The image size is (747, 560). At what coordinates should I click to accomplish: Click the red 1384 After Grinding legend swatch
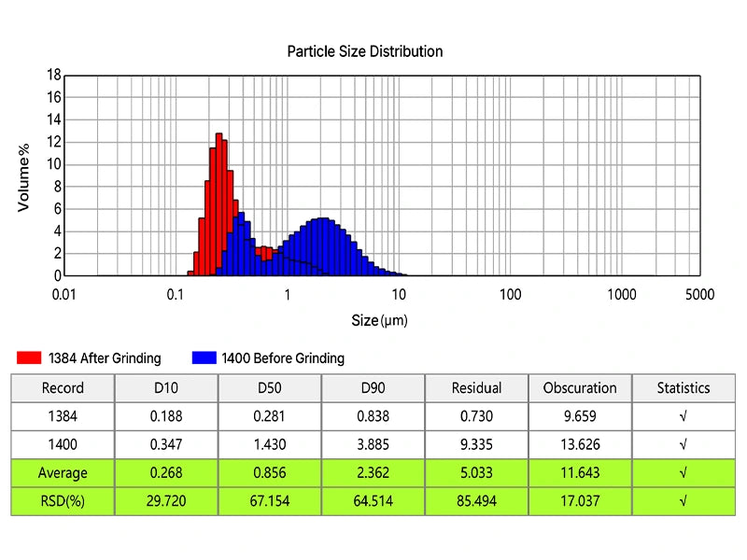[x=29, y=357]
